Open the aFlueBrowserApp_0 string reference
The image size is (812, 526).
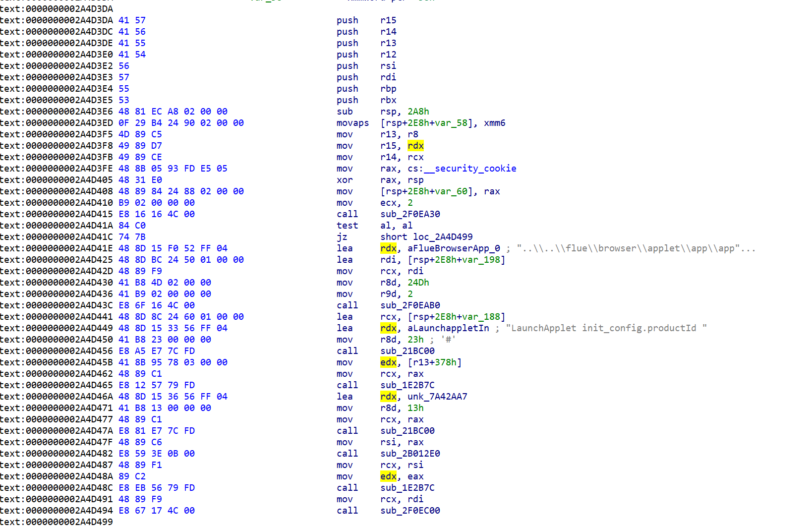454,248
